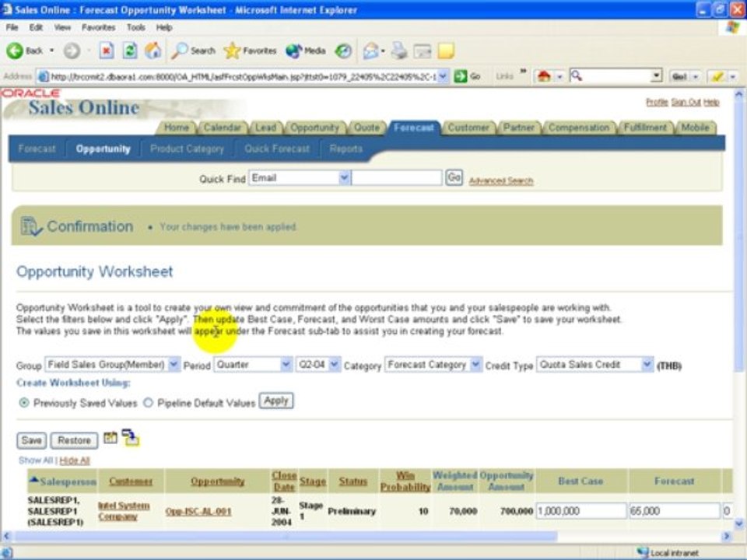Click the calendar-table icon next to Restore

(110, 438)
